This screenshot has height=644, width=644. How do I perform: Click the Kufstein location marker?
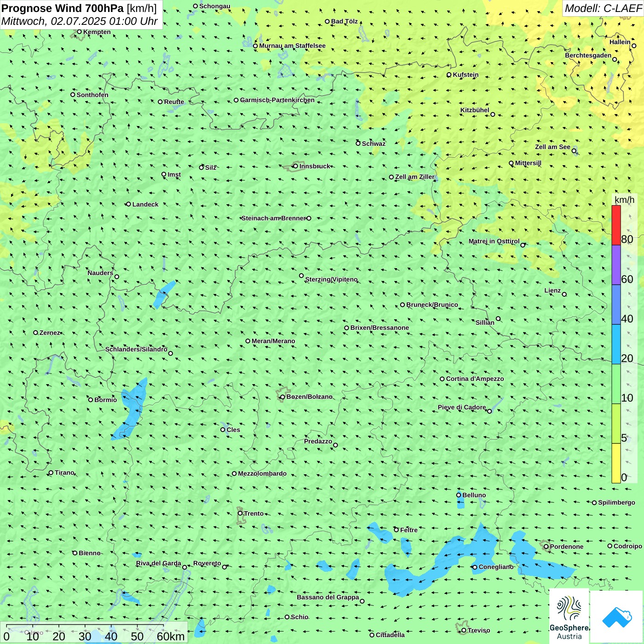coord(449,75)
